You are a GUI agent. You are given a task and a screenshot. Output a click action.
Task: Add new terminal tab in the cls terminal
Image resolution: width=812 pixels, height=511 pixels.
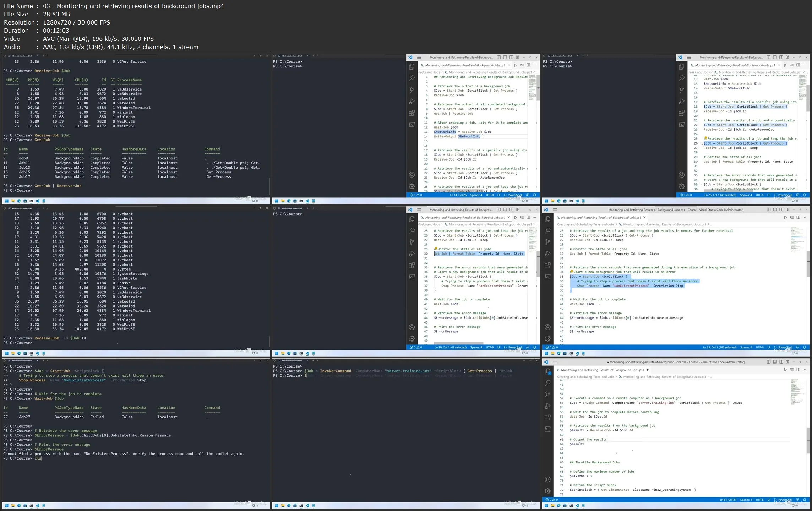click(x=43, y=360)
